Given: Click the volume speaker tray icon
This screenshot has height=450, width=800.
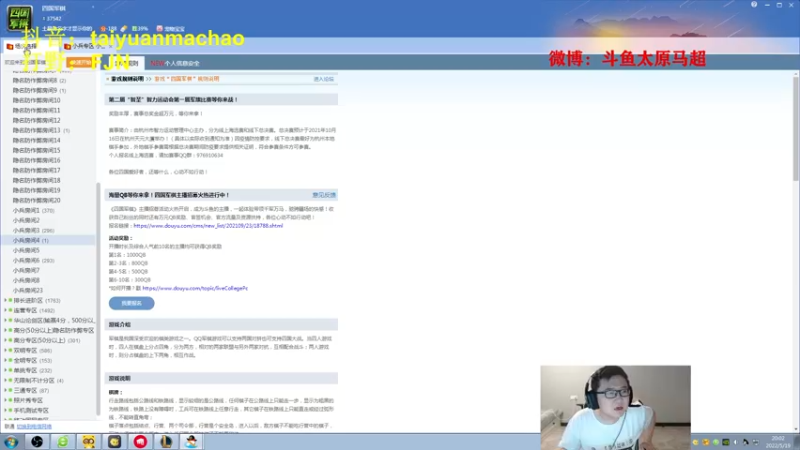Looking at the screenshot, I should pyautogui.click(x=735, y=442).
